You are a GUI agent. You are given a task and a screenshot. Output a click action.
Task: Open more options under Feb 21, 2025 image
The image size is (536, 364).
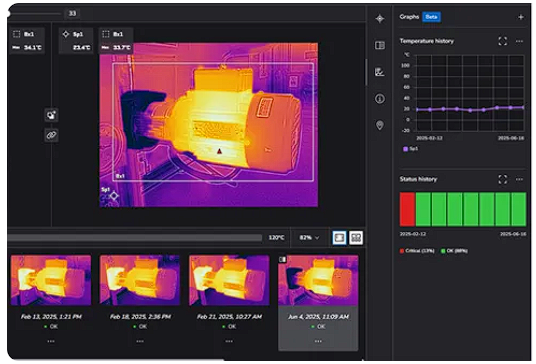229,341
